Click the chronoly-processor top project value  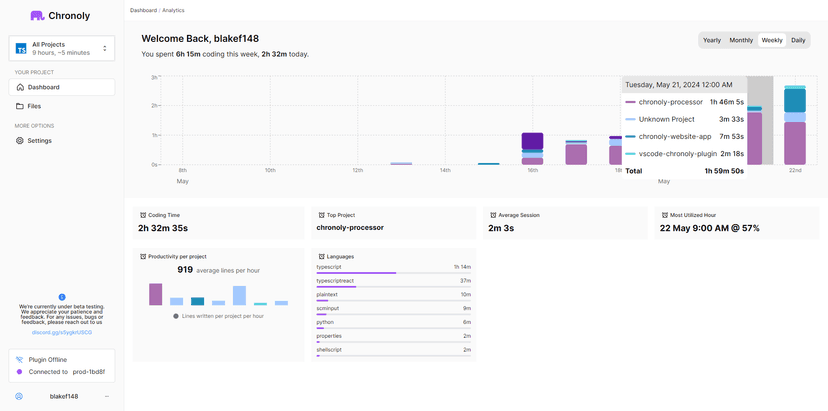(350, 228)
